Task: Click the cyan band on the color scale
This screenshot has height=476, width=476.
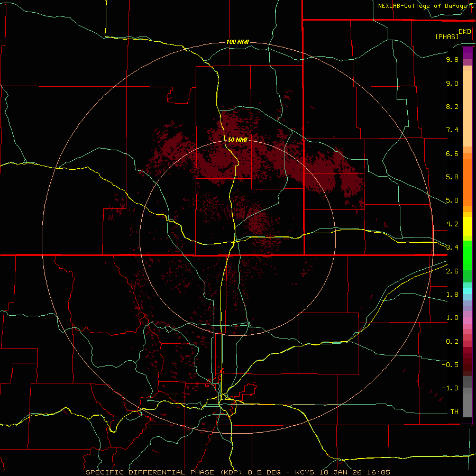Action: tap(467, 291)
